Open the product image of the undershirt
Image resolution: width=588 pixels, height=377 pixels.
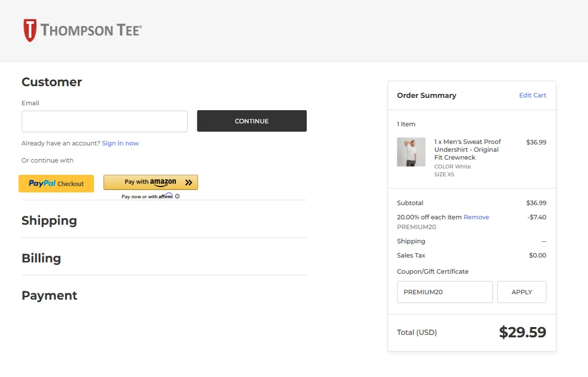(411, 152)
